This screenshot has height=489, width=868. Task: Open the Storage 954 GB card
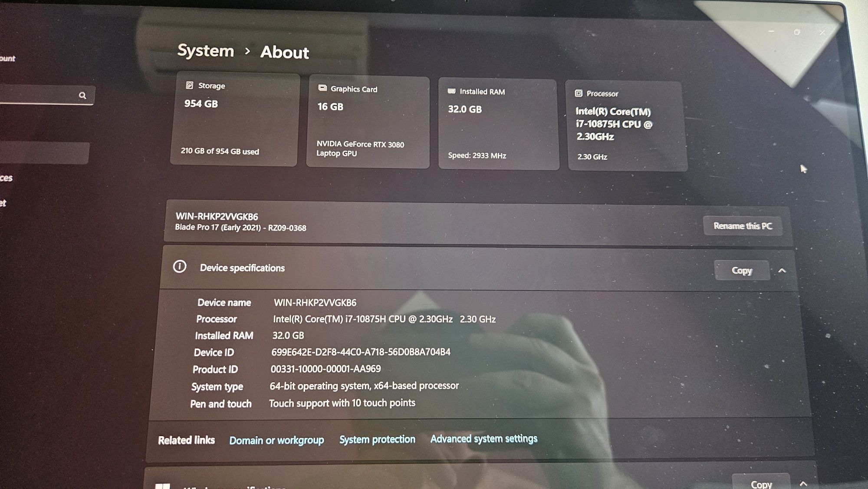(234, 119)
